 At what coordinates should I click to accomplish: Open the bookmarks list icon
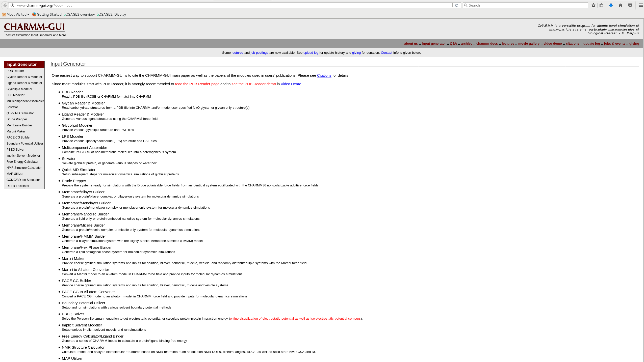point(601,5)
